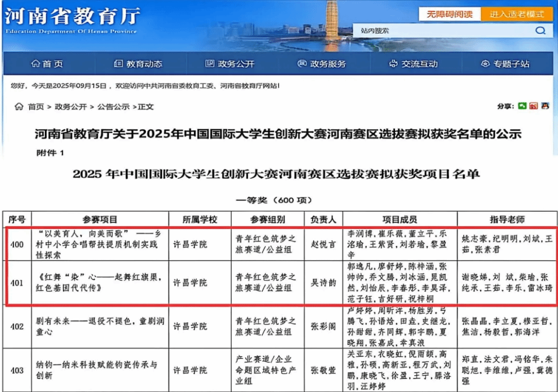558x392 pixels.
Task: Click the 政务服务 navigation icon
Action: pos(302,64)
